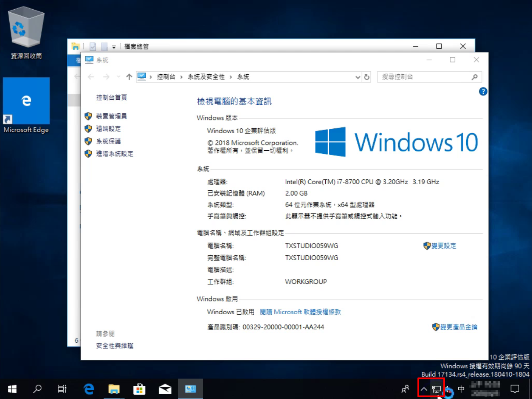Screen dimensions: 532x399
Task: Click the Windows 10 企業評估版 edition text
Action: [241, 131]
